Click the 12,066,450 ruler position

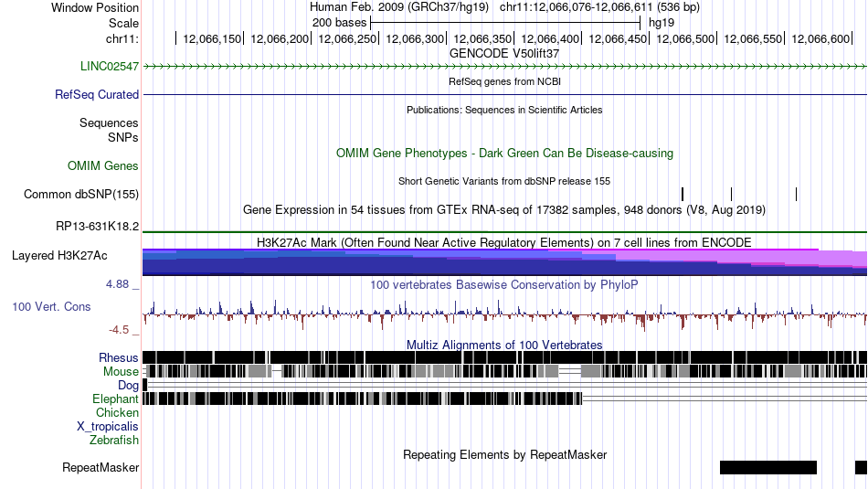[618, 38]
